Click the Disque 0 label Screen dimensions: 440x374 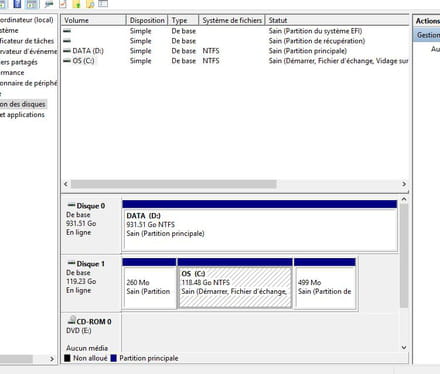pos(91,206)
